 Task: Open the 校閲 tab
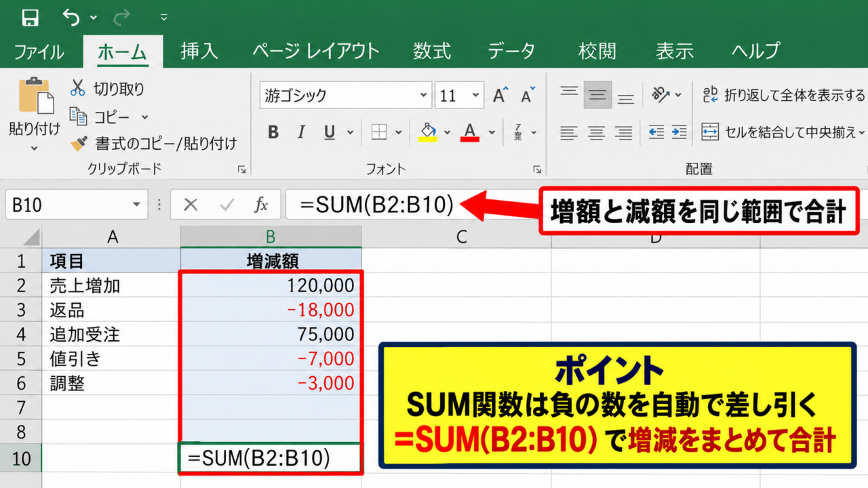(597, 52)
